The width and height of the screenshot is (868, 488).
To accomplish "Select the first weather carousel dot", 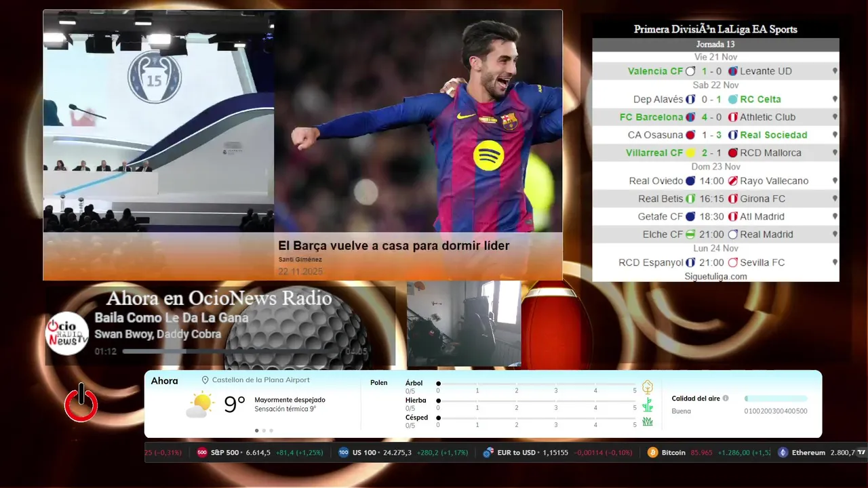I will 256,430.
